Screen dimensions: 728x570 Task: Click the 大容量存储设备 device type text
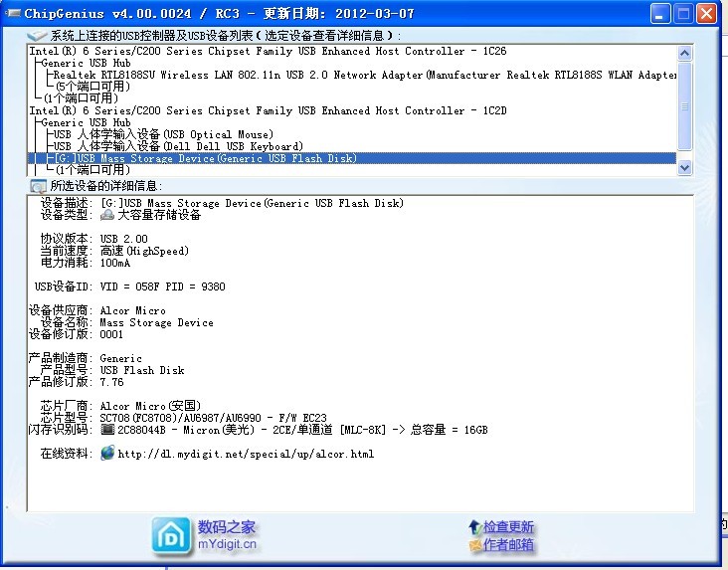[x=159, y=215]
